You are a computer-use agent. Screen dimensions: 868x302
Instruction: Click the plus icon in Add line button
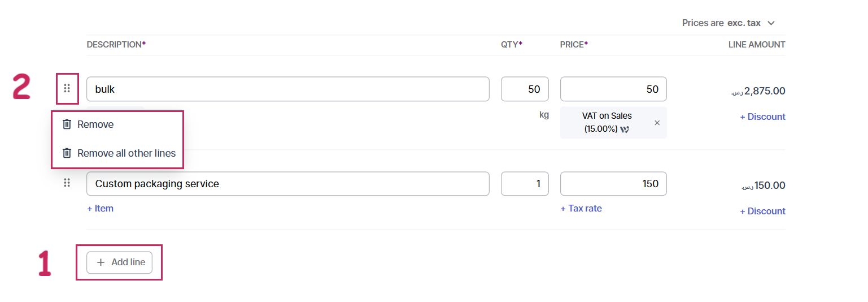[101, 262]
